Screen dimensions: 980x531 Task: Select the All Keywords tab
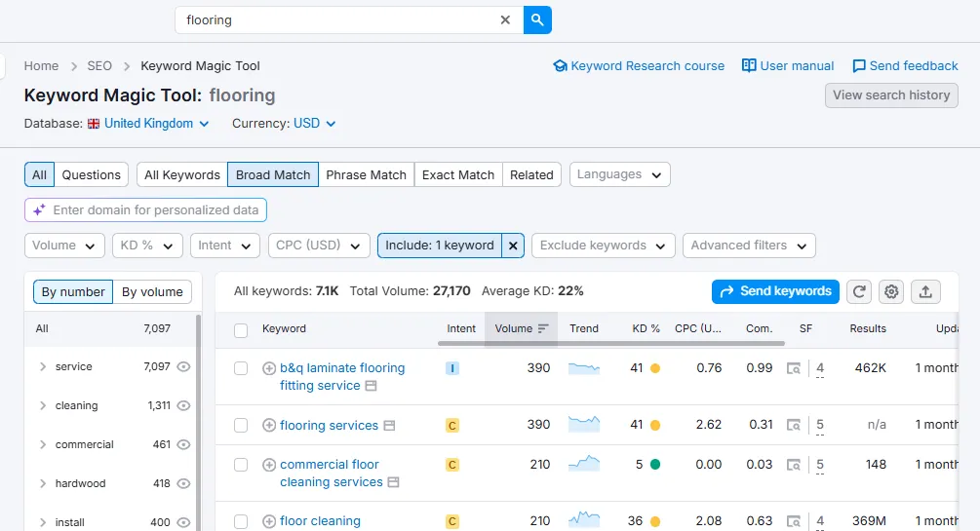click(x=182, y=175)
